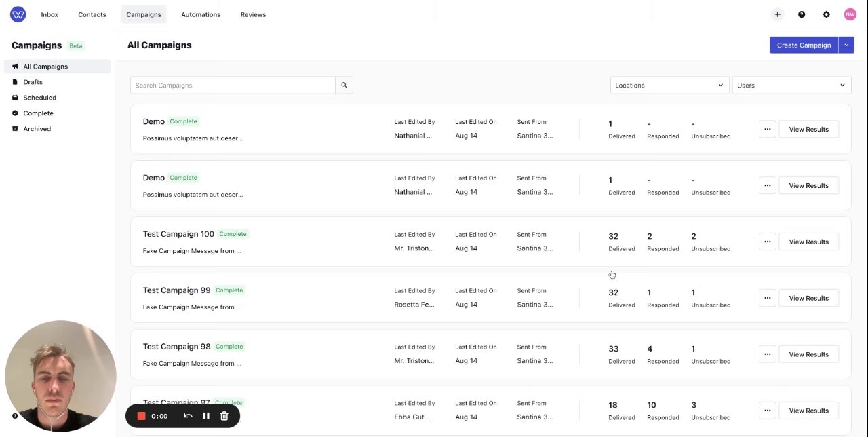Open the settings gear icon

coord(826,14)
